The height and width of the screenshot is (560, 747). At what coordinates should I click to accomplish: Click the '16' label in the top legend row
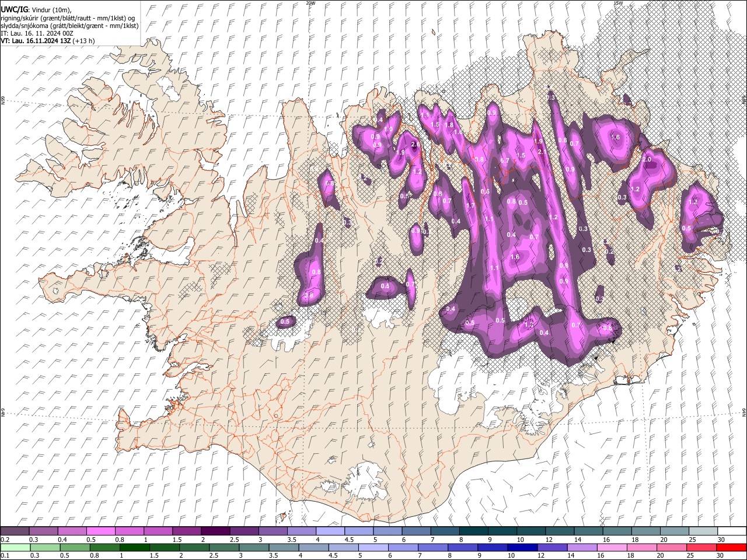606,540
